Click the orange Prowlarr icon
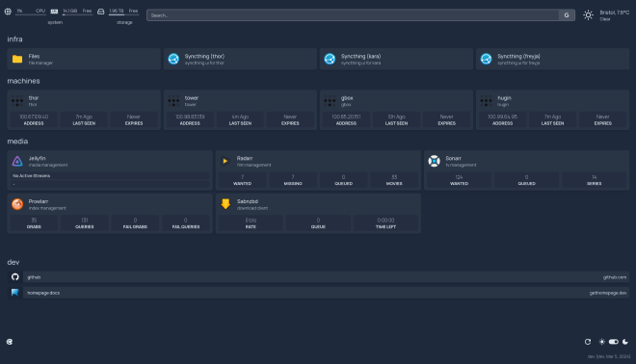 point(17,204)
